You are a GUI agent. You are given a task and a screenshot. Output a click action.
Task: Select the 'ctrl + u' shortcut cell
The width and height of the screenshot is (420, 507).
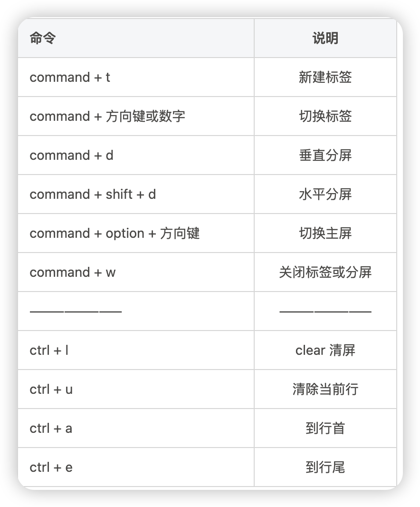click(x=136, y=390)
